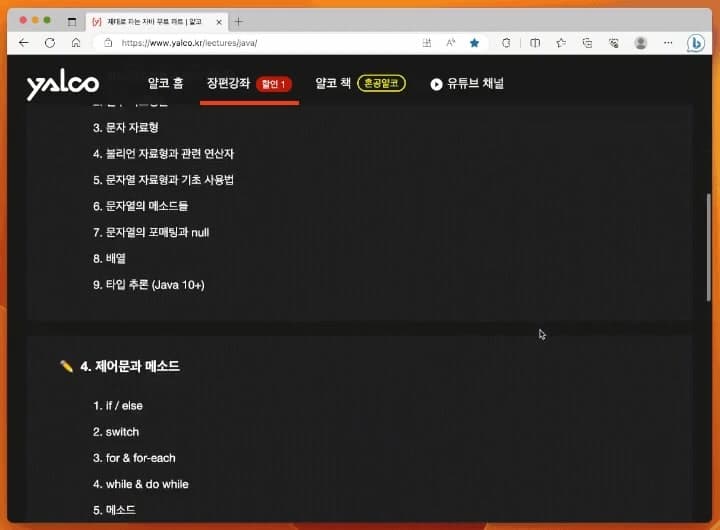Reload the page with the refresh icon
The height and width of the screenshot is (530, 720).
(x=50, y=43)
